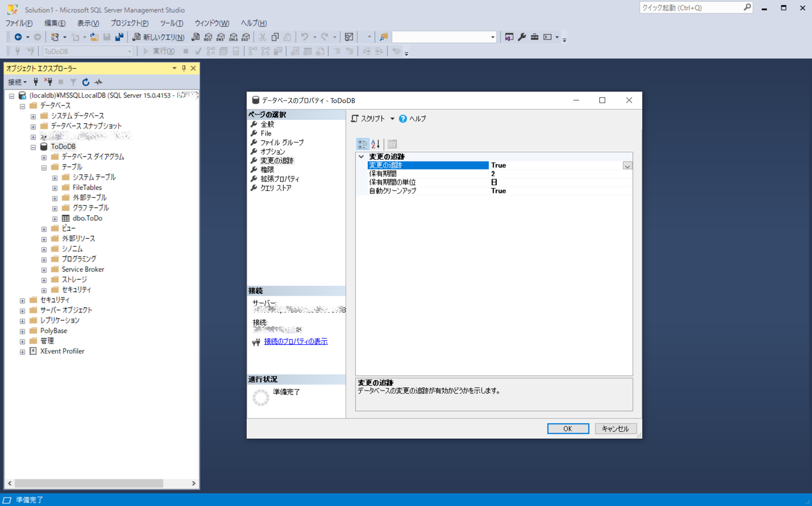This screenshot has height=506, width=812.
Task: Click the Connect Object Explorer plug icon
Action: click(x=36, y=82)
